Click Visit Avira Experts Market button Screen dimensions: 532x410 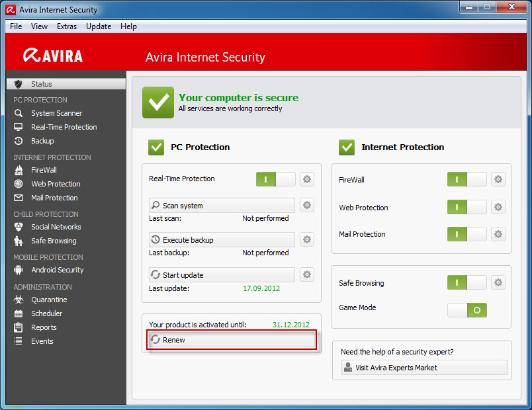click(x=424, y=368)
